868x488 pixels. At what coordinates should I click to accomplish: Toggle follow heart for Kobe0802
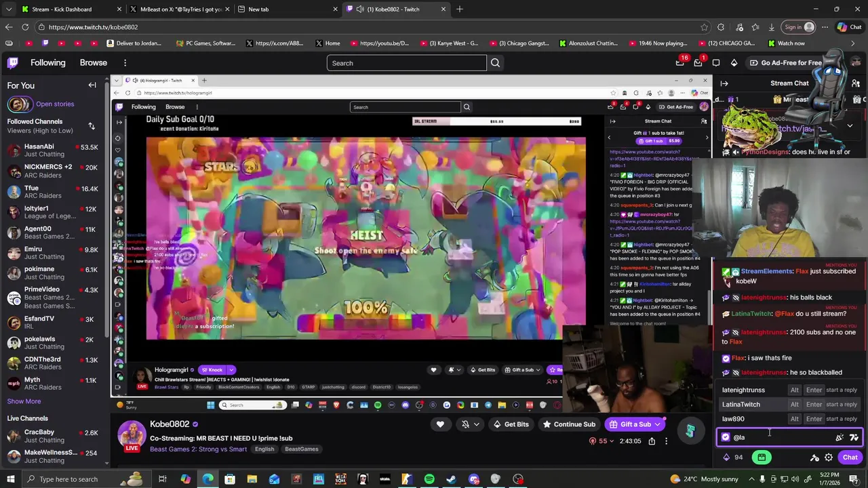point(440,424)
